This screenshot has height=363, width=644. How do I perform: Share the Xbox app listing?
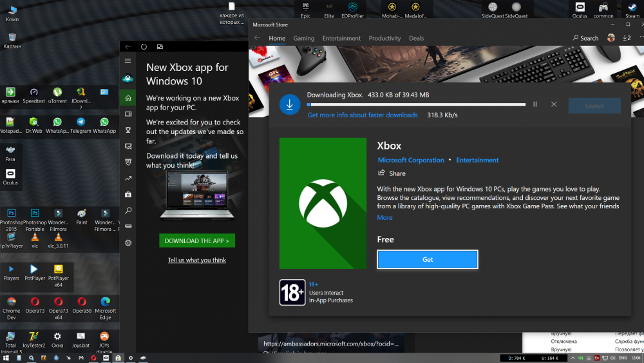[x=392, y=173]
